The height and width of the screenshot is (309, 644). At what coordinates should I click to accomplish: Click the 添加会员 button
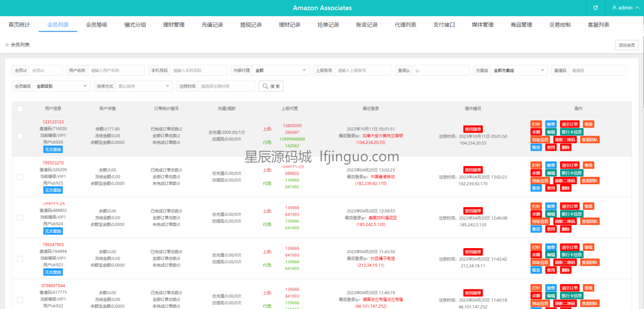627,45
